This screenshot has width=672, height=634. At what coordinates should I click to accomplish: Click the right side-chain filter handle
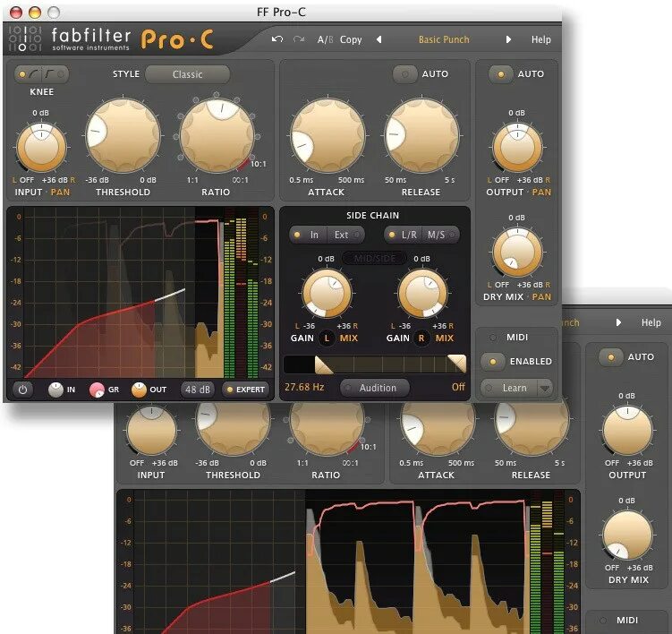[x=457, y=364]
